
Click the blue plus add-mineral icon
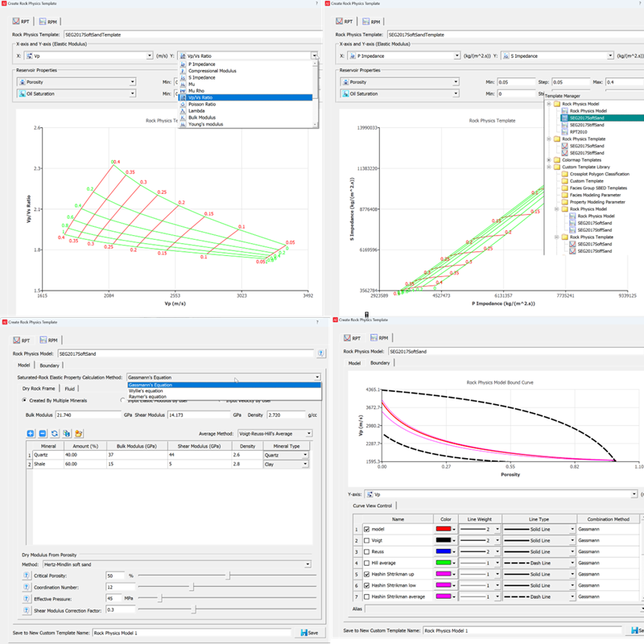point(31,433)
